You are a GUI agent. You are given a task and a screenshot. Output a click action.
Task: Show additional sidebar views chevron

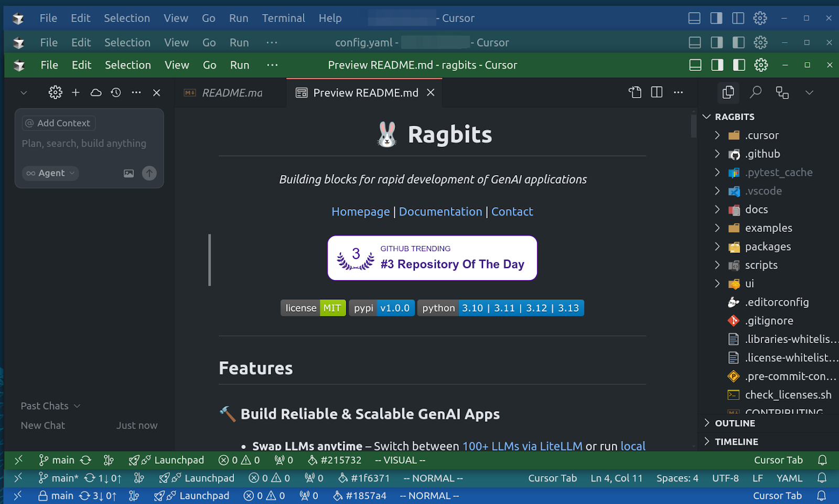point(809,93)
